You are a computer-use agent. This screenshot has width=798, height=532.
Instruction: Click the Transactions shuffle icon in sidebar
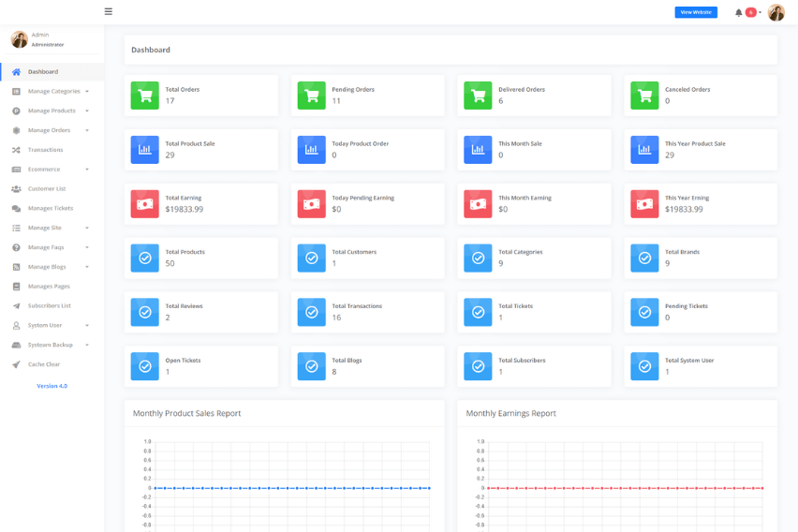pos(16,150)
